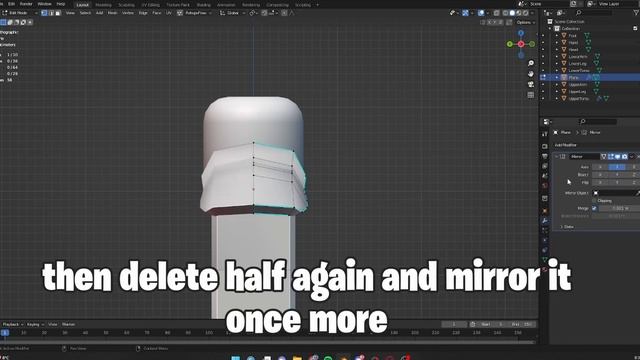Click the pan hand viewport icon

click(x=531, y=74)
